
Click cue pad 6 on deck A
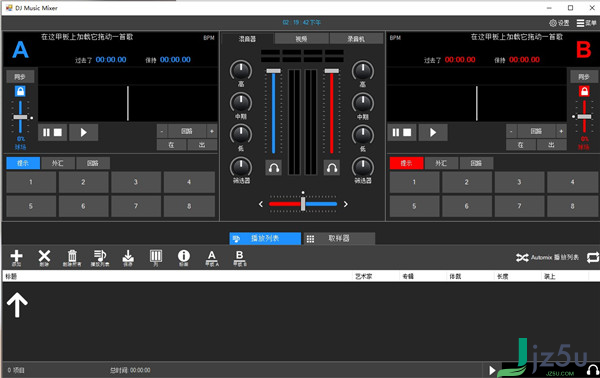pos(83,206)
